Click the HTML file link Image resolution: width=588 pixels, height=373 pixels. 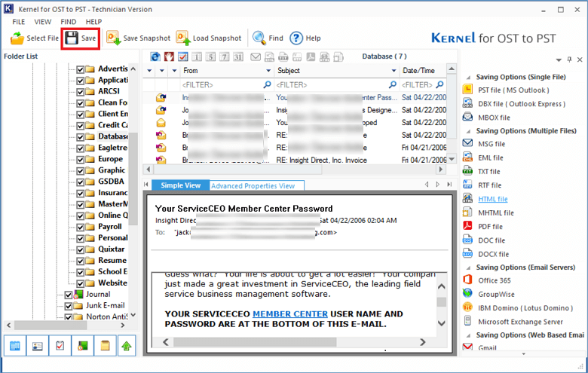[x=493, y=199]
